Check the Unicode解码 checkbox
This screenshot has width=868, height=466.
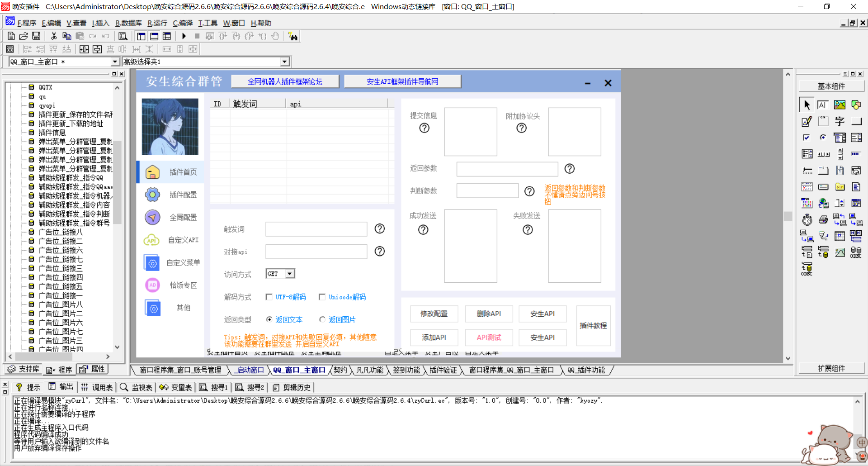click(x=322, y=297)
